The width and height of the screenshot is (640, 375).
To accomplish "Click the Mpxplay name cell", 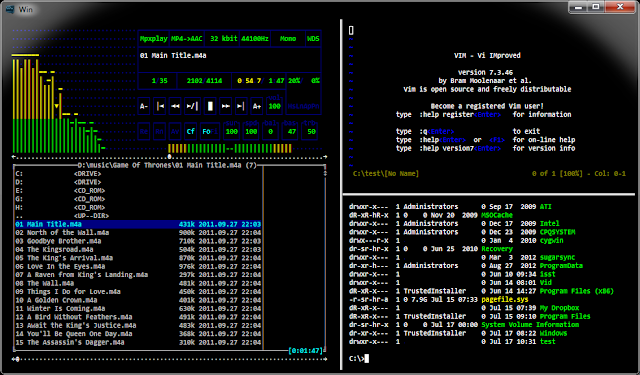I will (153, 39).
